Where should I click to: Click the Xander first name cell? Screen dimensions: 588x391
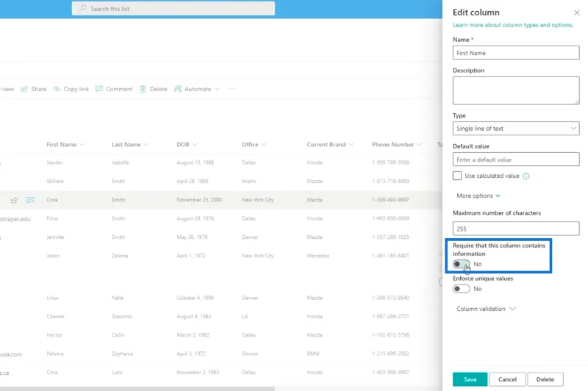coord(54,162)
